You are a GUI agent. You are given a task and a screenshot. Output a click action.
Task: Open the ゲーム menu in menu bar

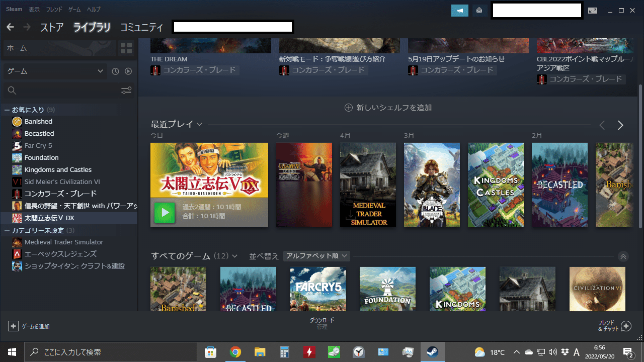tap(74, 10)
